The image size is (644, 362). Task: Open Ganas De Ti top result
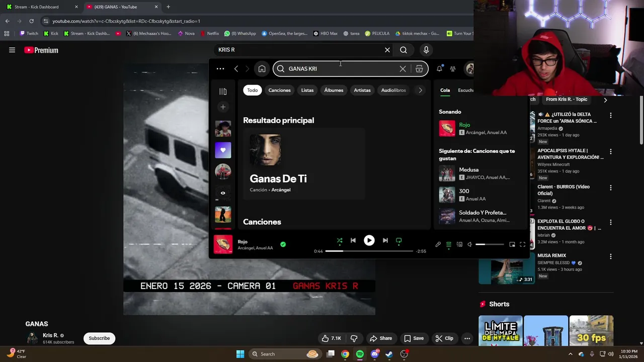click(304, 163)
